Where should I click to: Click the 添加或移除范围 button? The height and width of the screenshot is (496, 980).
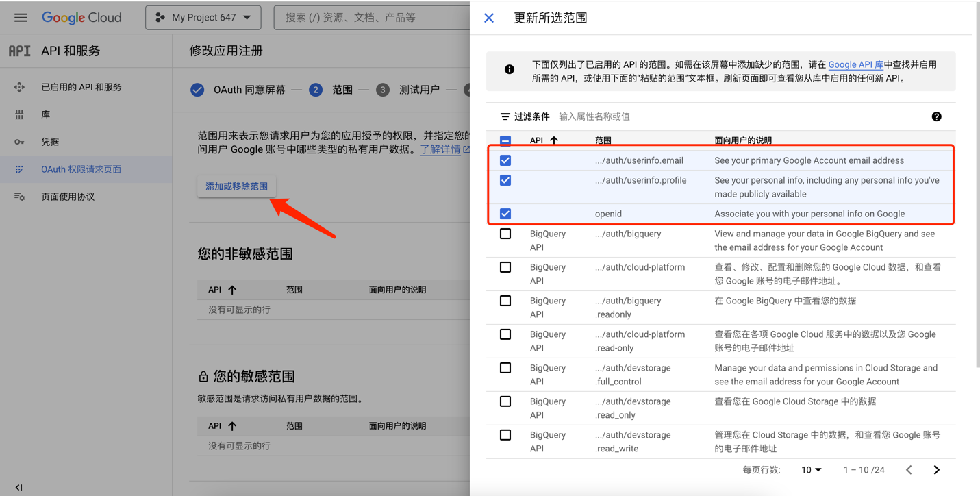click(236, 186)
